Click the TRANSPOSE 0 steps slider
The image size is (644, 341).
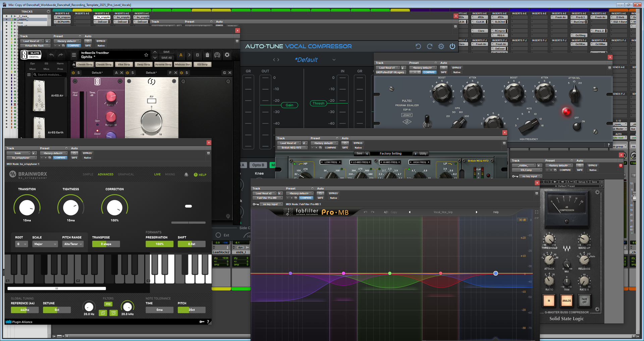(106, 244)
